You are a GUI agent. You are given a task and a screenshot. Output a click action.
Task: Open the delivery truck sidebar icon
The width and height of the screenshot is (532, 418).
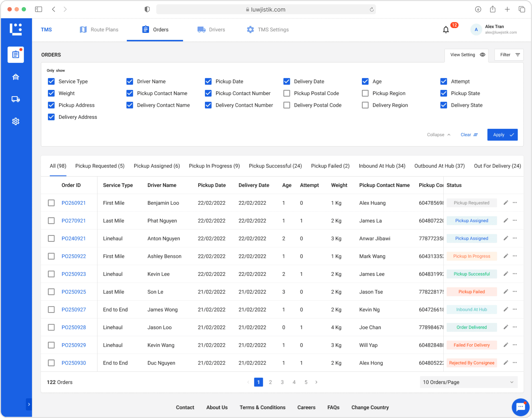click(16, 99)
